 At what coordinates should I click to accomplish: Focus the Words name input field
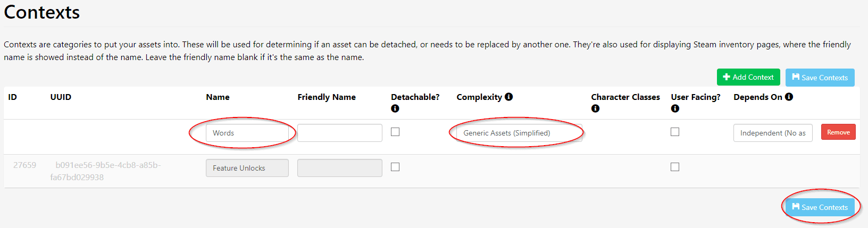click(x=247, y=133)
